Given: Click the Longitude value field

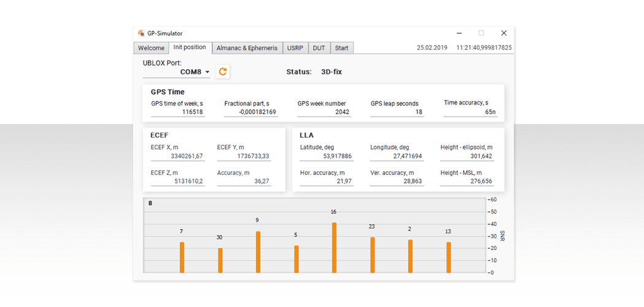Looking at the screenshot, I should point(397,157).
